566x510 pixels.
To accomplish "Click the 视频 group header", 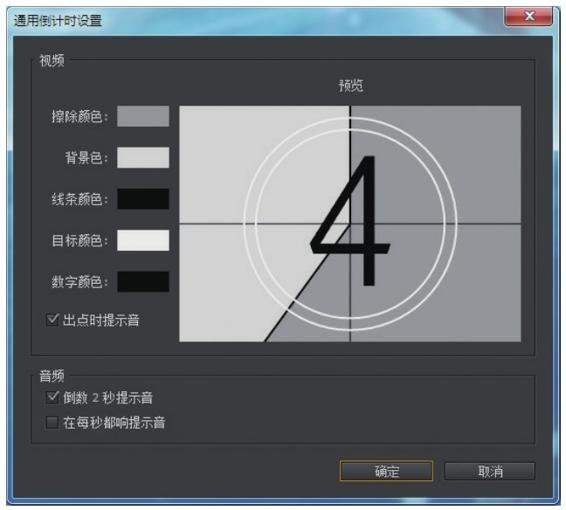I will click(52, 61).
